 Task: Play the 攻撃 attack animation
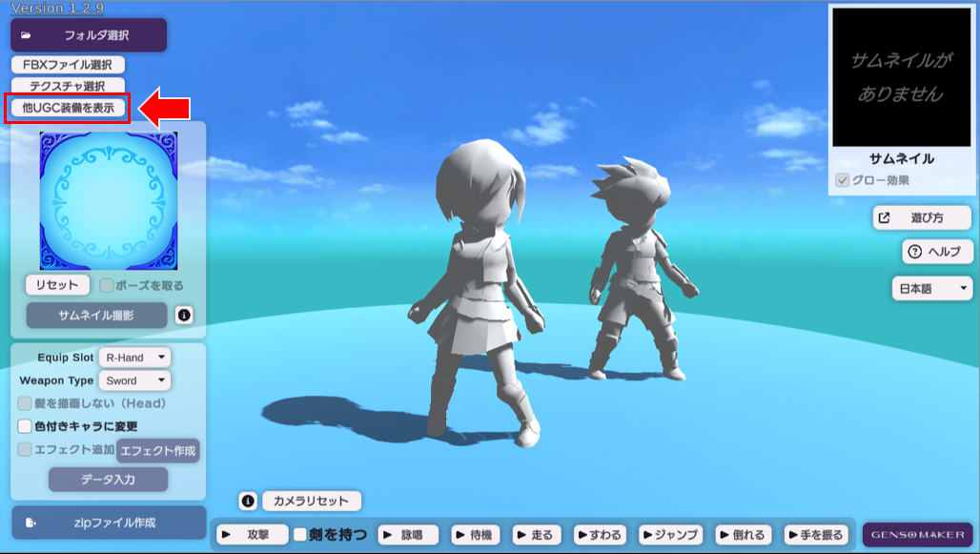[x=253, y=535]
